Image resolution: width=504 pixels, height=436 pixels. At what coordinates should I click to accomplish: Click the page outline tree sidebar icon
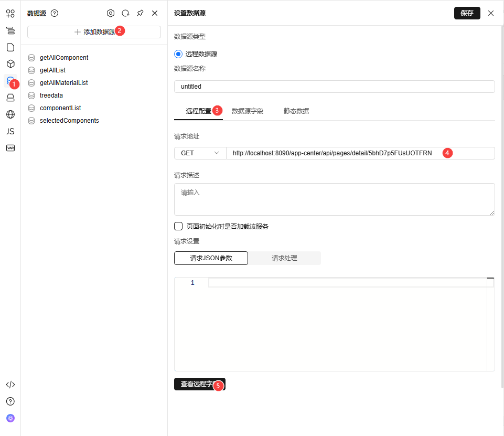pyautogui.click(x=10, y=30)
